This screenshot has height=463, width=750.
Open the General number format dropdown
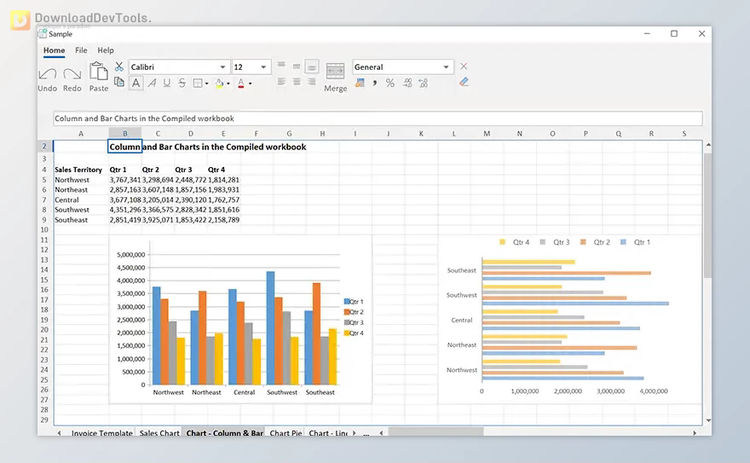[446, 67]
